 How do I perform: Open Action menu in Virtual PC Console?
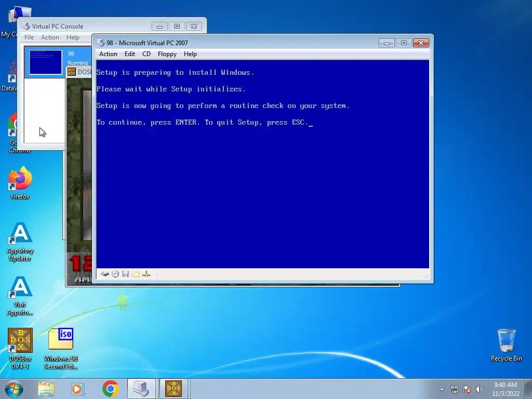click(x=50, y=37)
